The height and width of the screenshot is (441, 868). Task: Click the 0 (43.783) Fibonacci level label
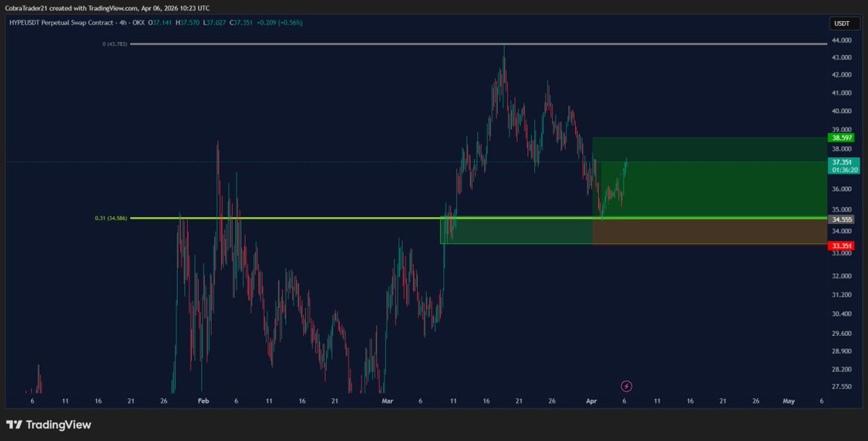pyautogui.click(x=115, y=44)
